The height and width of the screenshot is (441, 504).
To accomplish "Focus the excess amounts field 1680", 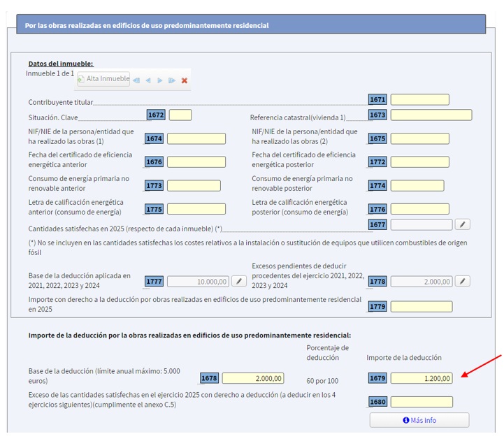I will (x=421, y=402).
